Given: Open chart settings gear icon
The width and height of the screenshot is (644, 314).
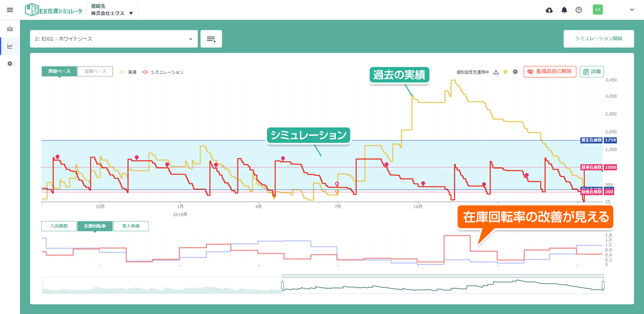Looking at the screenshot, I should (x=515, y=72).
